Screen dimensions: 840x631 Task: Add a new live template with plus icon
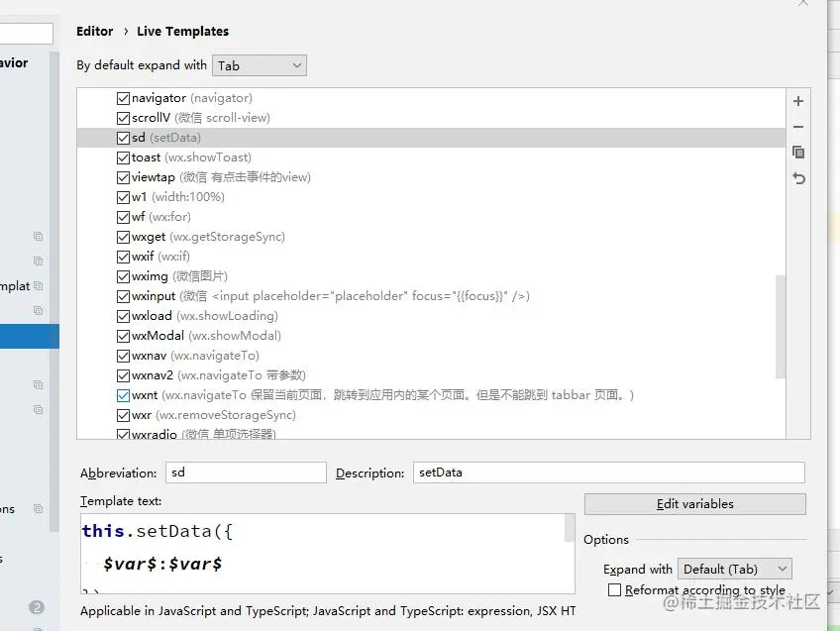(797, 101)
